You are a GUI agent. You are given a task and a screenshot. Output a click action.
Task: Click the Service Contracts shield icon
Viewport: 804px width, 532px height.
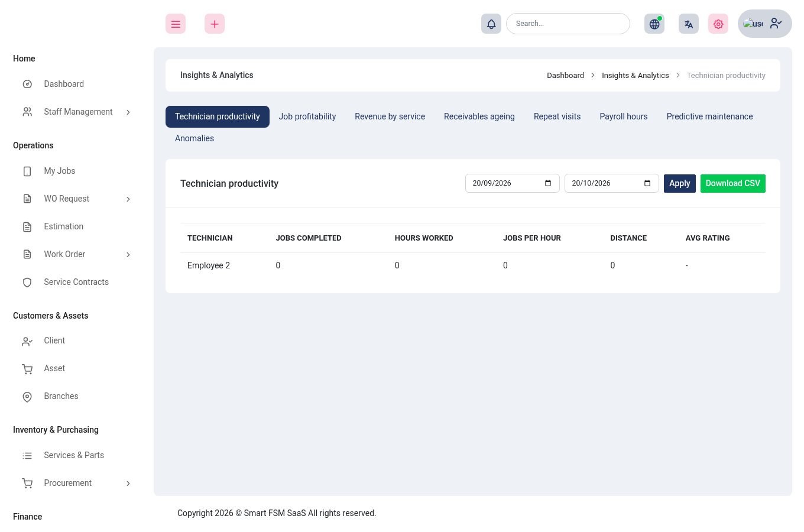(27, 282)
